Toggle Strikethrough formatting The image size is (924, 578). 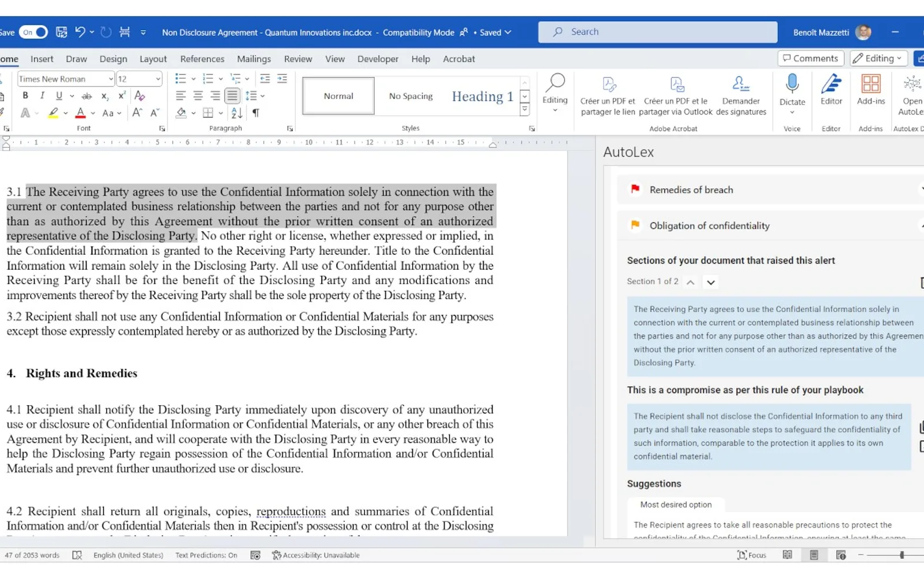click(87, 96)
